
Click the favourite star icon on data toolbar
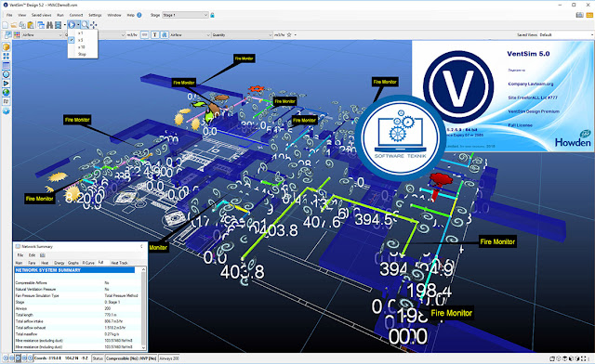pyautogui.click(x=289, y=35)
